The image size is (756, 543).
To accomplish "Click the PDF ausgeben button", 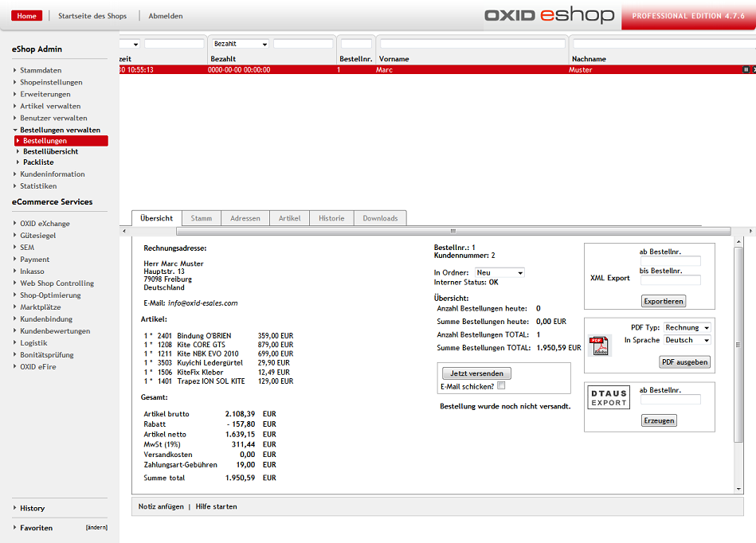I will coord(684,362).
